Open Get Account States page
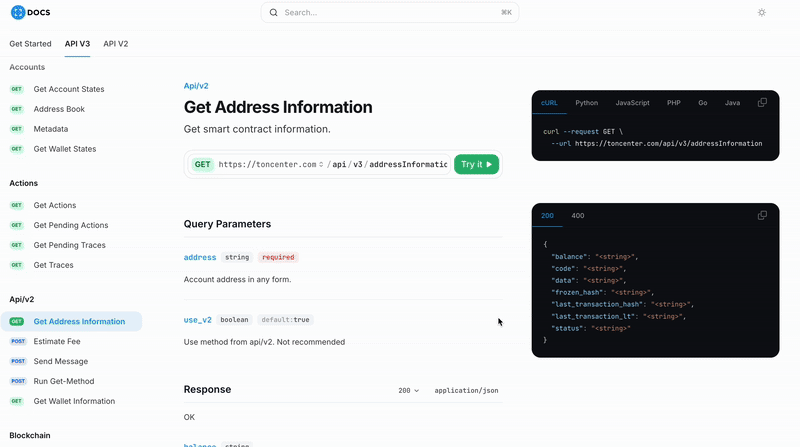Image resolution: width=800 pixels, height=447 pixels. click(x=69, y=89)
